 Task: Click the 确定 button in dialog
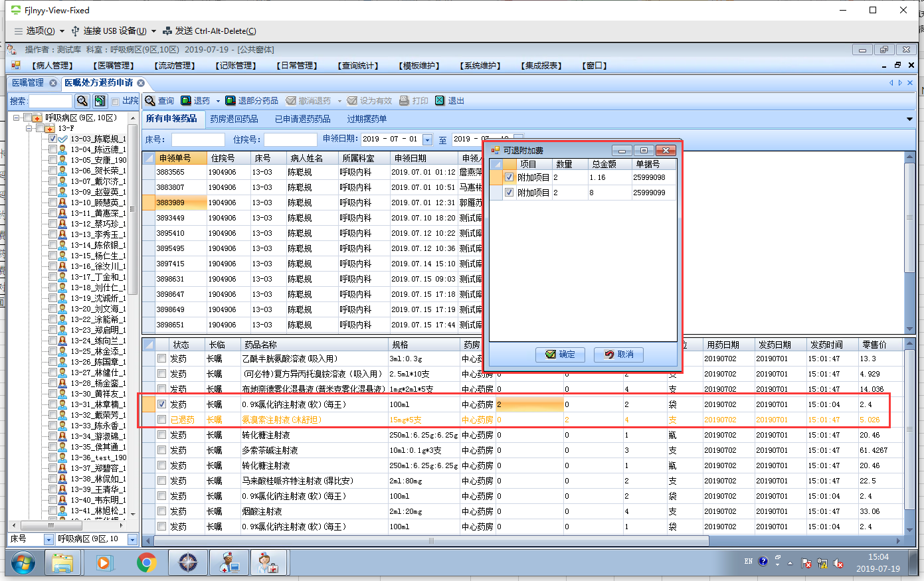click(560, 355)
